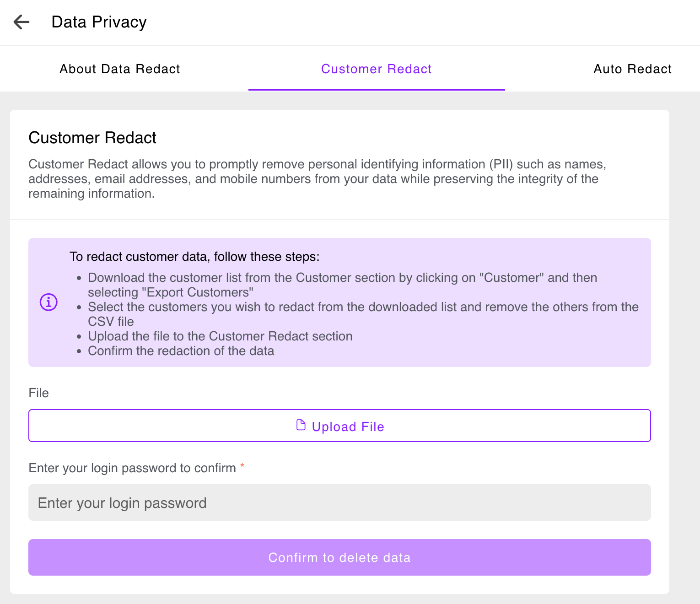
Task: Click the Customer Redact card heading
Action: [92, 138]
